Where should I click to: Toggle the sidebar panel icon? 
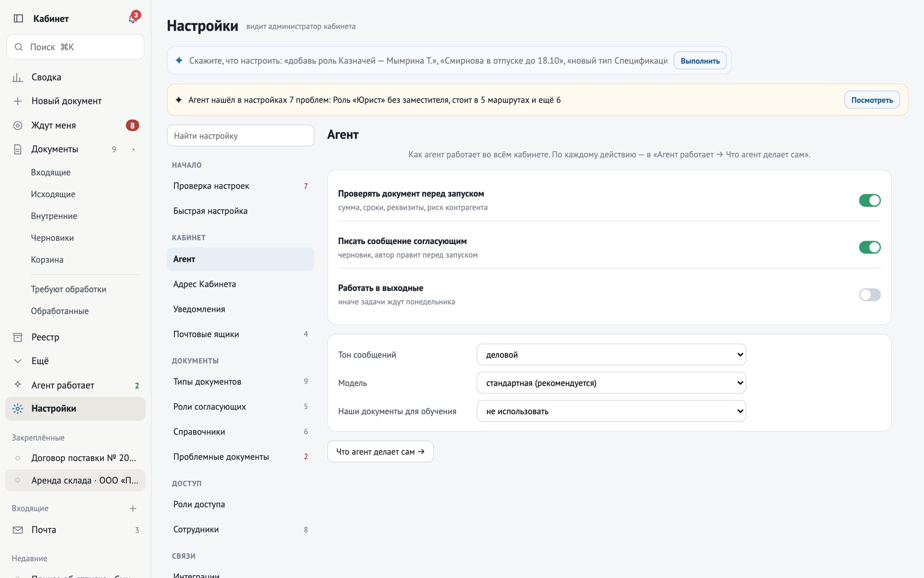coord(18,18)
